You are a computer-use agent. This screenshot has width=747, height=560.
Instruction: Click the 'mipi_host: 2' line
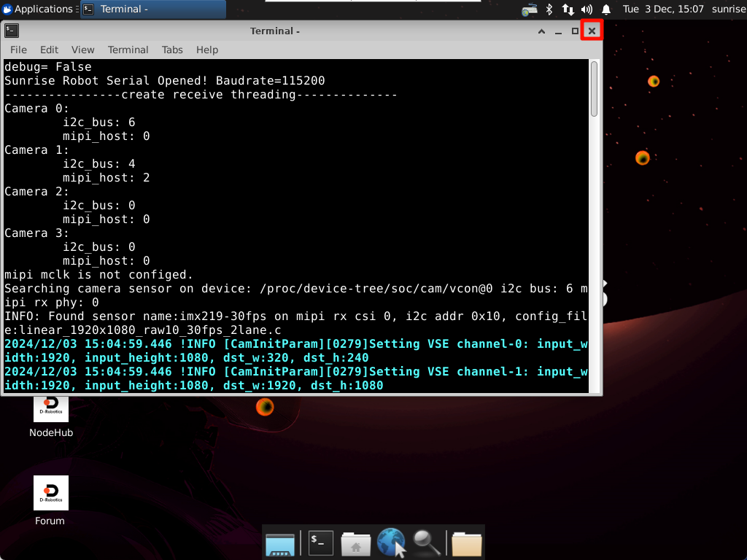click(x=107, y=178)
